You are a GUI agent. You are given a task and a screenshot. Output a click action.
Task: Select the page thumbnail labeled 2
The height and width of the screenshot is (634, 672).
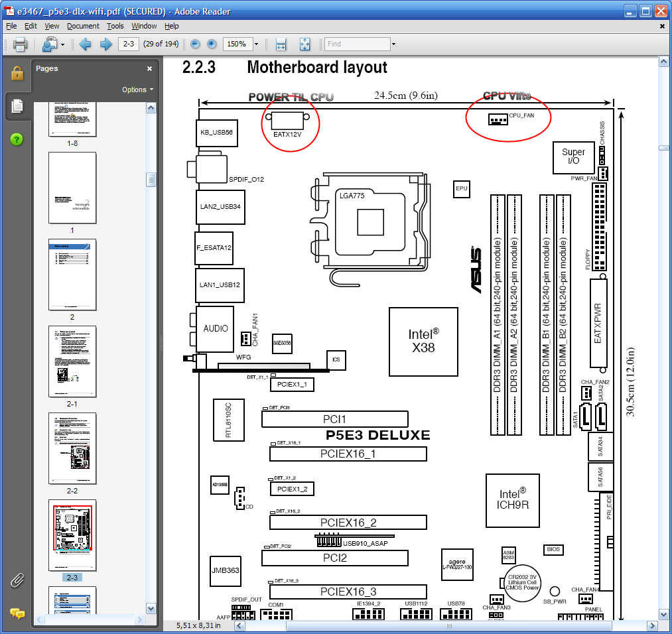click(72, 275)
